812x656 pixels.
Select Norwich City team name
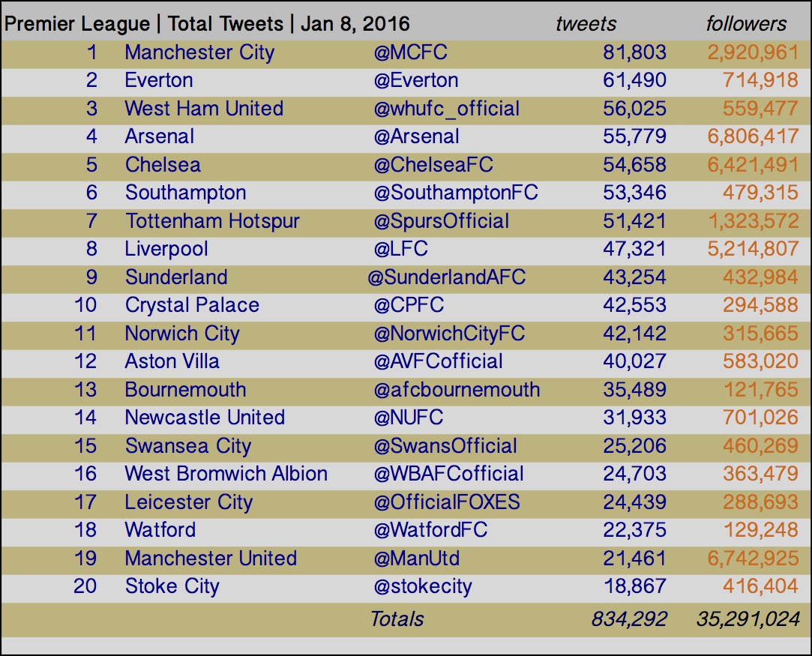[182, 334]
